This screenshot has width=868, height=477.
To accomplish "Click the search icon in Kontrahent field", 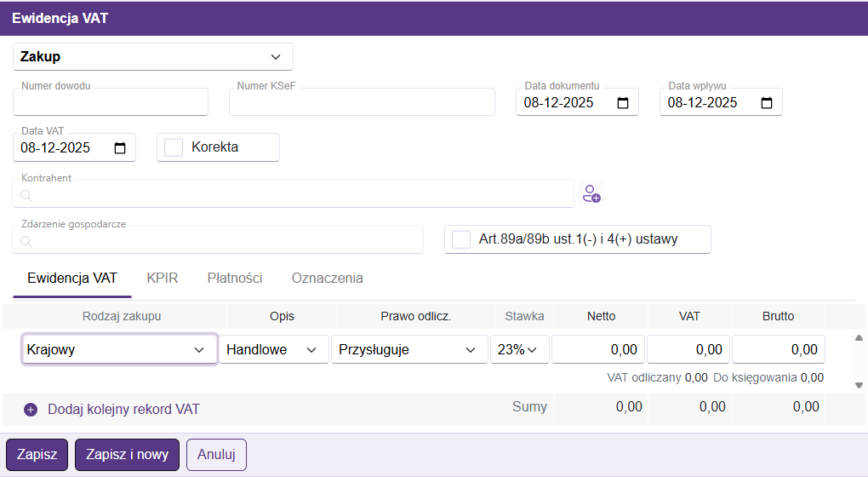I will coord(26,195).
